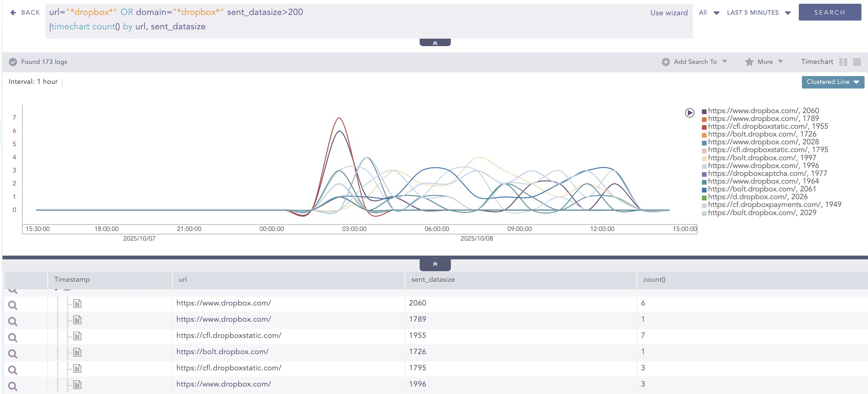
Task: Collapse the search query panel
Action: pos(435,43)
